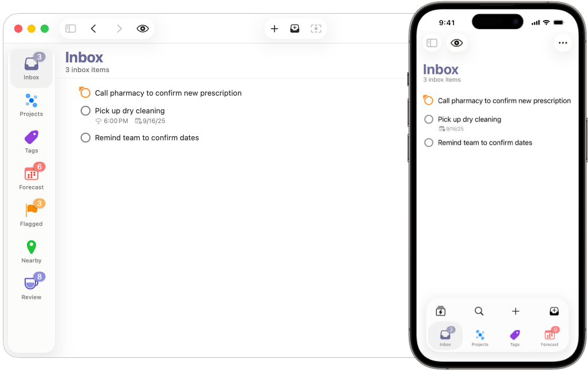The width and height of the screenshot is (588, 371).
Task: Open the View options eye menu
Action: tap(142, 28)
